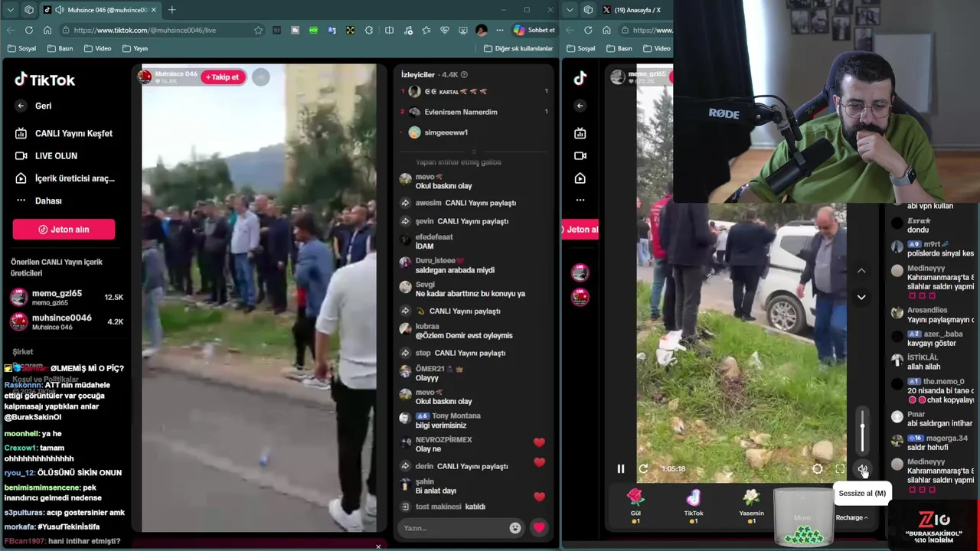980x551 pixels.
Task: Open Workspaces icon in left browser title bar
Action: click(x=29, y=10)
